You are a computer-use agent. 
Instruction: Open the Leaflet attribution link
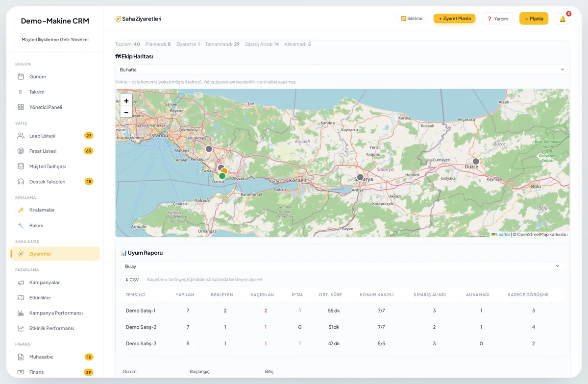click(x=500, y=234)
